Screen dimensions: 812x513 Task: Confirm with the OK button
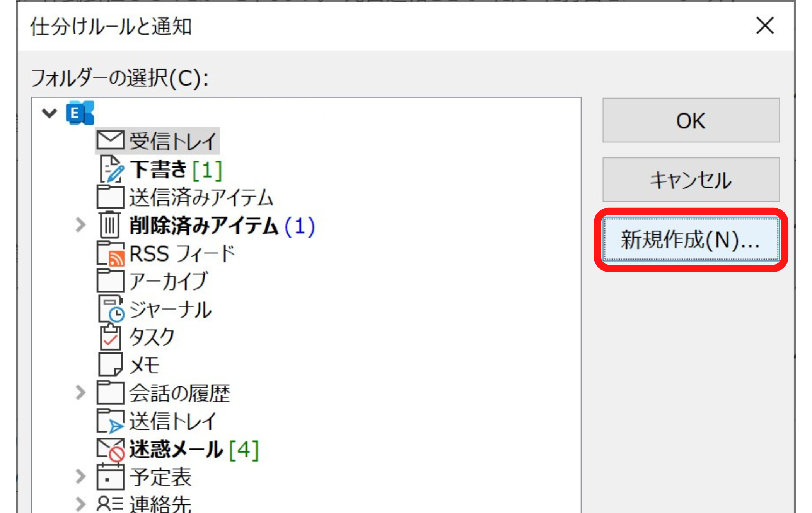coord(691,120)
